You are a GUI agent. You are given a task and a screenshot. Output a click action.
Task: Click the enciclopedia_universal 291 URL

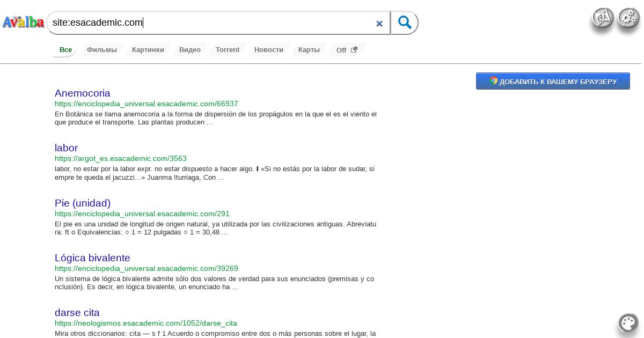142,214
